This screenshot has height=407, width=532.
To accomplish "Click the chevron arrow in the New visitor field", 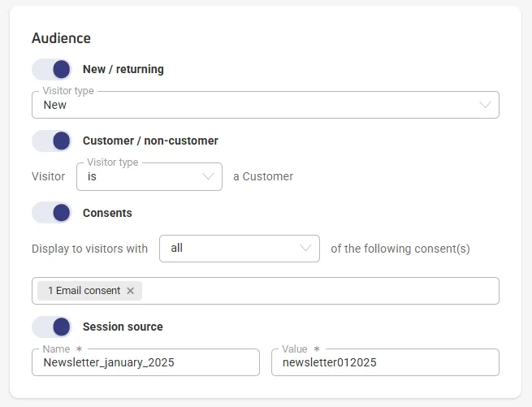I will point(485,105).
